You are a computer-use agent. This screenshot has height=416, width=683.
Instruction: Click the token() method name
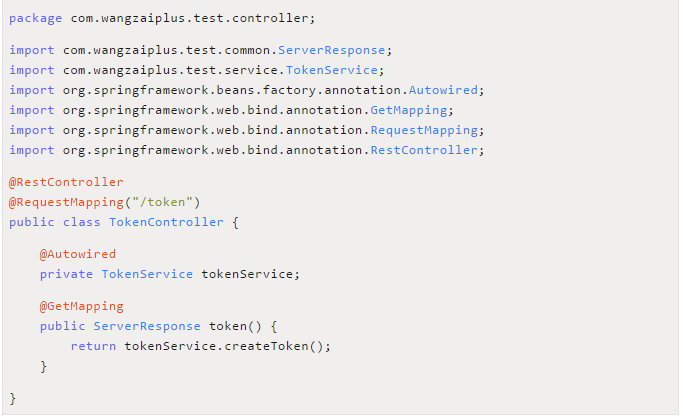pos(231,326)
